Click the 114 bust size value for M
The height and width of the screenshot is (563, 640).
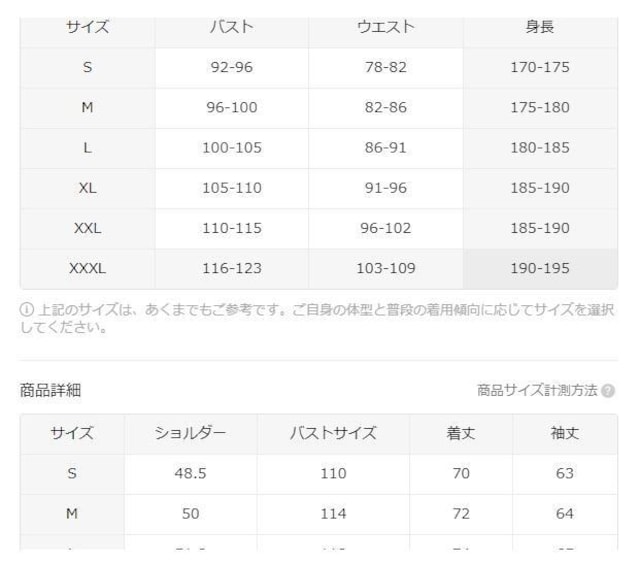coord(333,514)
